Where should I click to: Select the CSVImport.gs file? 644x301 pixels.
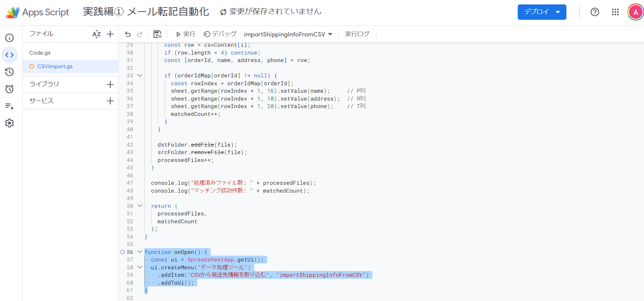coord(70,66)
